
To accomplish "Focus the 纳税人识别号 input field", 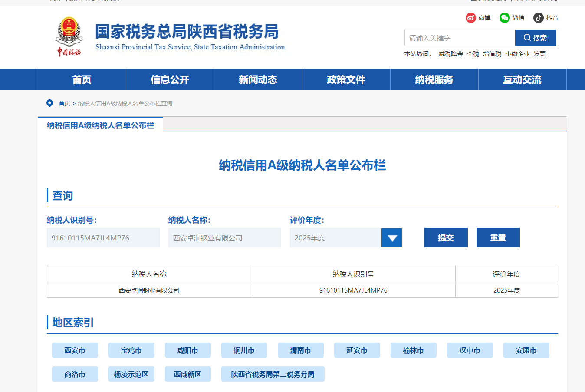I will [x=103, y=238].
